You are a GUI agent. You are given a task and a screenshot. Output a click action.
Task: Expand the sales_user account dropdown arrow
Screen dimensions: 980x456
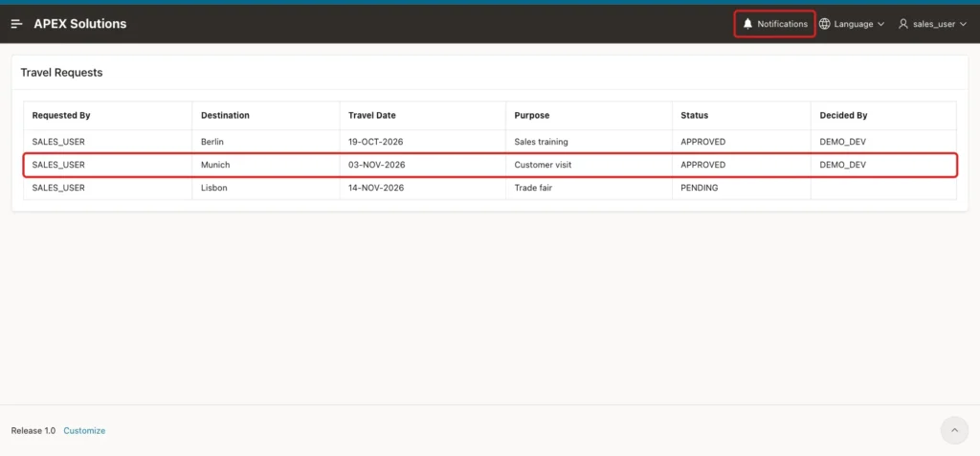click(963, 24)
